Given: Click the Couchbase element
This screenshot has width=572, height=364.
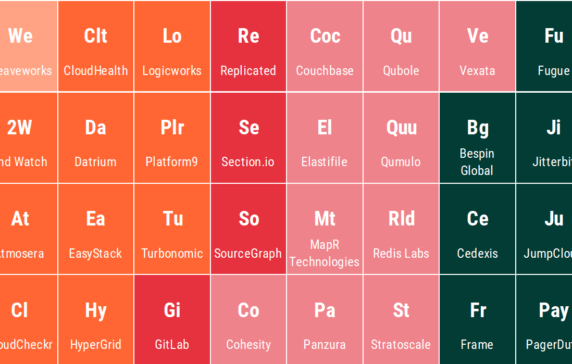Looking at the screenshot, I should (325, 46).
